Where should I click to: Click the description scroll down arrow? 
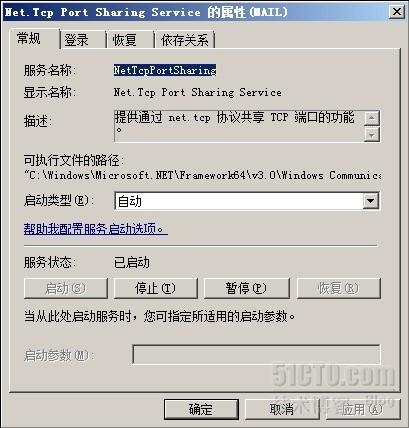[372, 134]
